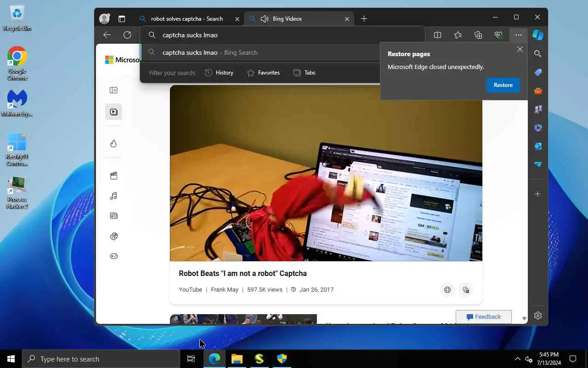This screenshot has width=588, height=368.
Task: Open the Games chess-piece sidebar icon
Action: point(538,109)
